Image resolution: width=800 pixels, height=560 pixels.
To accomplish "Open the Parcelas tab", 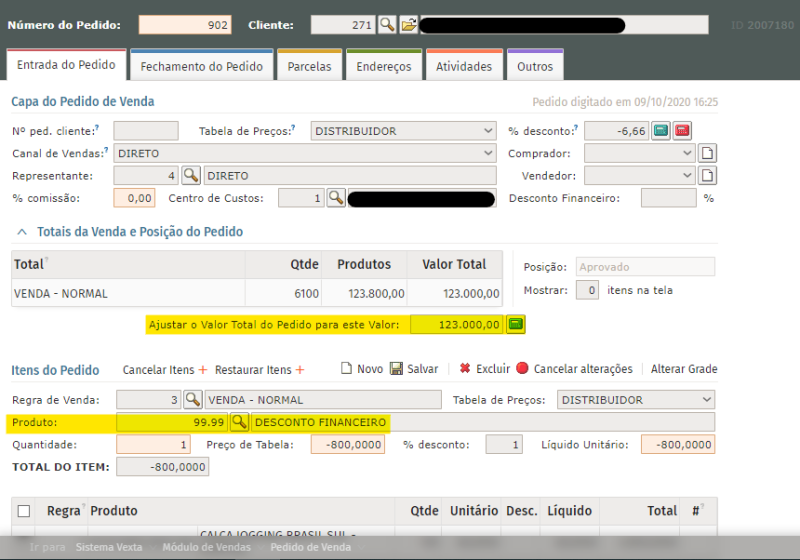I will tap(309, 67).
